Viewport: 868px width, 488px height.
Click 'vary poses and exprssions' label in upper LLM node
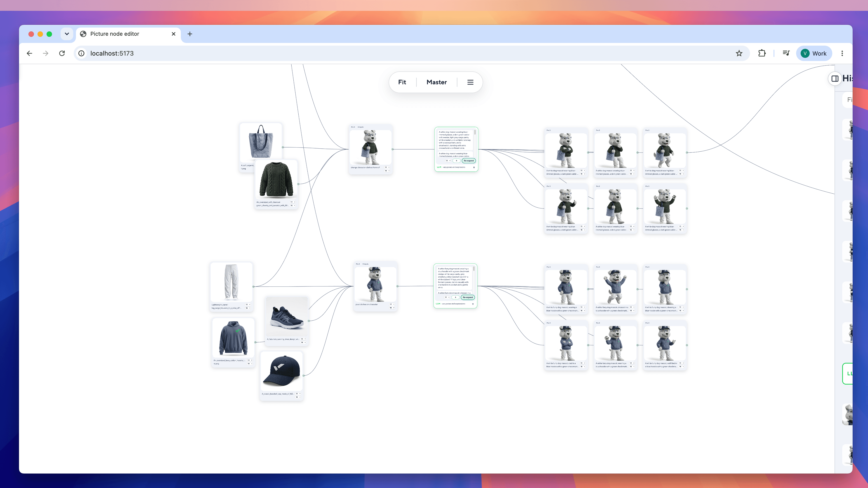454,167
